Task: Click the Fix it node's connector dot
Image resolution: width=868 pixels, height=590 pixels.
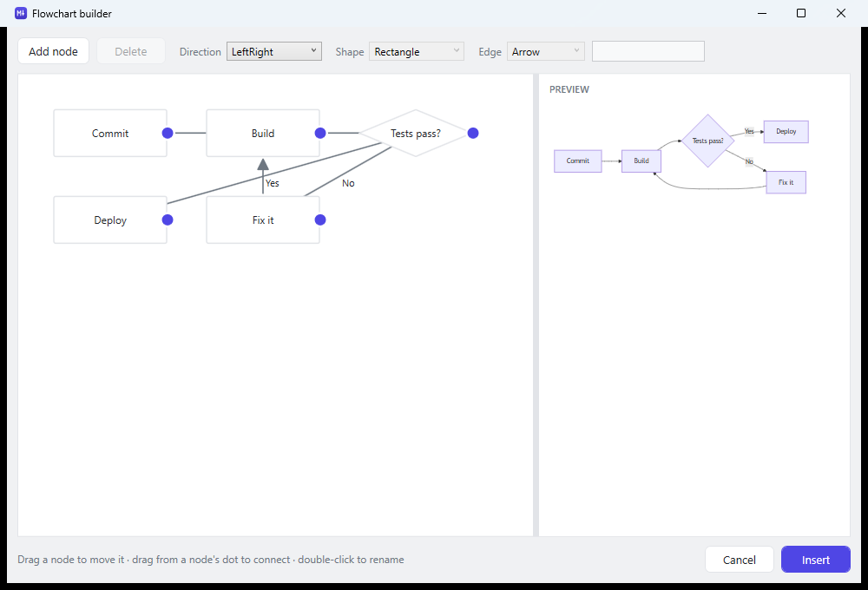Action: 320,220
